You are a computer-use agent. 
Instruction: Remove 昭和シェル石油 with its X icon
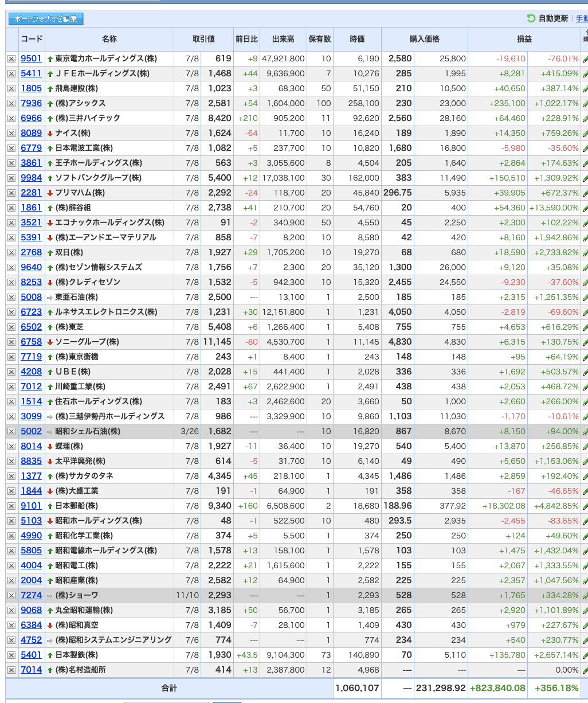coord(11,431)
